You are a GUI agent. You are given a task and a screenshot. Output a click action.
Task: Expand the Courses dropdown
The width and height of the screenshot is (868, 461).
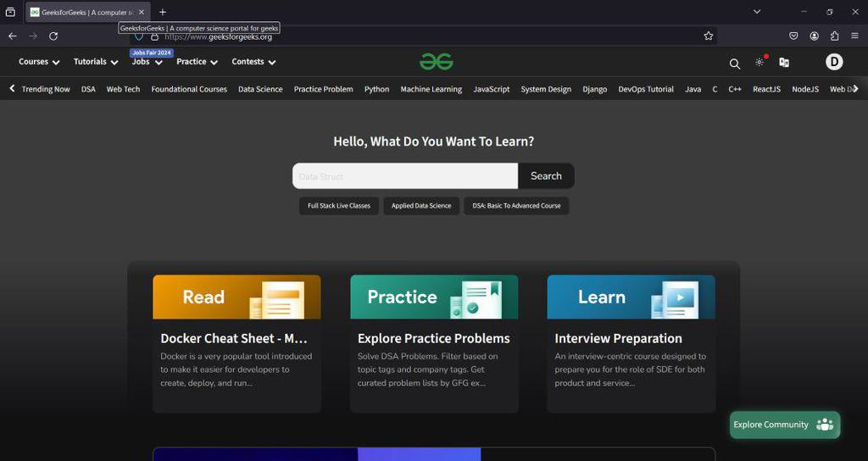pos(39,61)
